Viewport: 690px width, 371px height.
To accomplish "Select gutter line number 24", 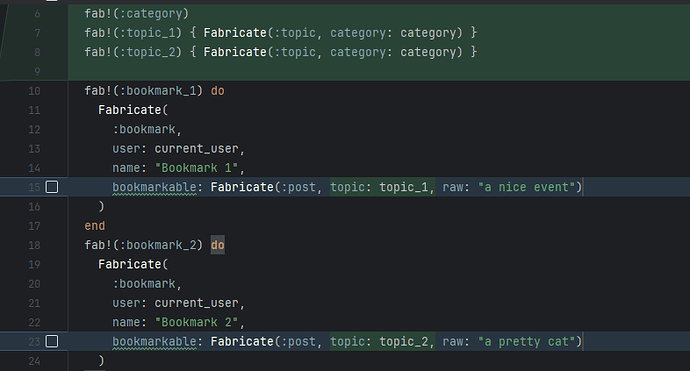I will point(34,361).
